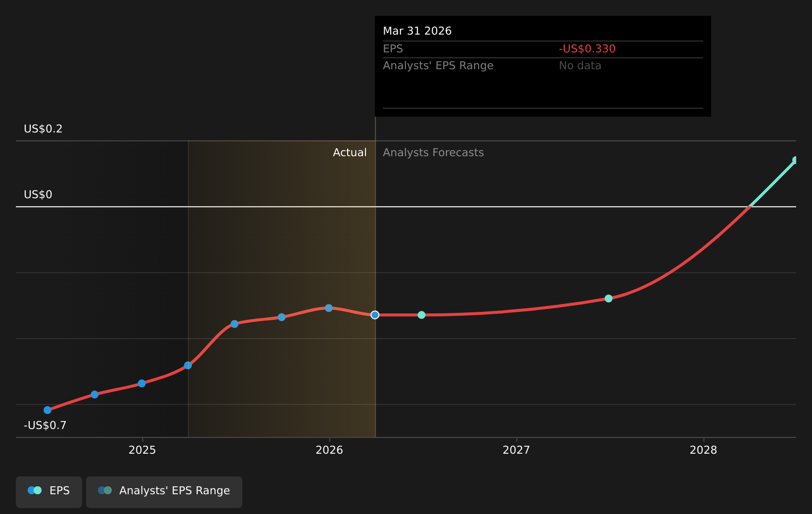Image resolution: width=812 pixels, height=514 pixels.
Task: Click the EPS data point at 2026
Action: [329, 308]
